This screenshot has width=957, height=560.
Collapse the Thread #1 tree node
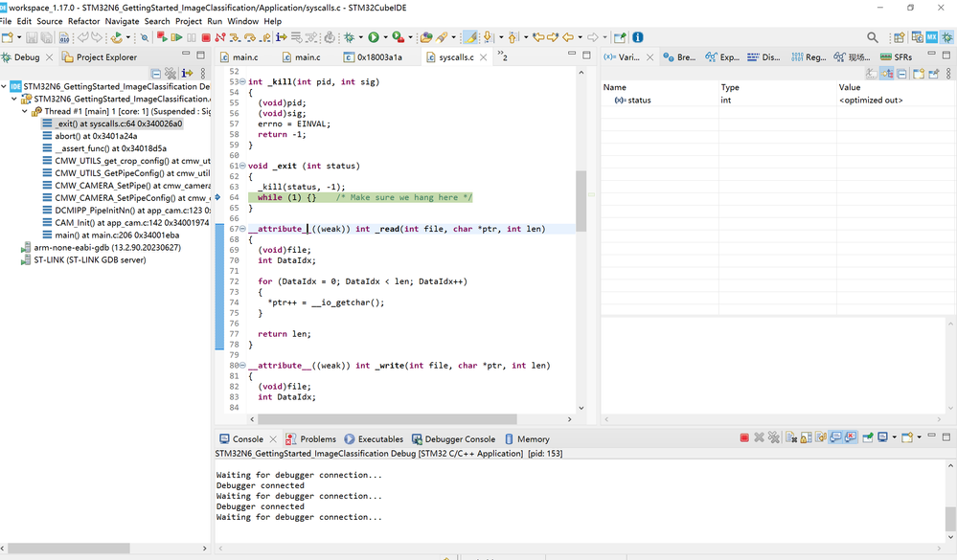tap(24, 111)
